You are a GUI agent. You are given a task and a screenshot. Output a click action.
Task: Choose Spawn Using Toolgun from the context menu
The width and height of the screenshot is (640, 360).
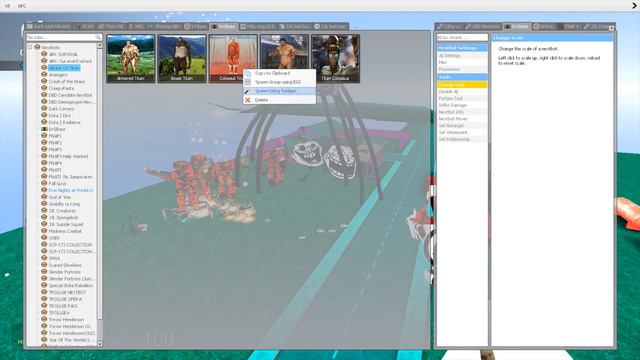tap(279, 91)
